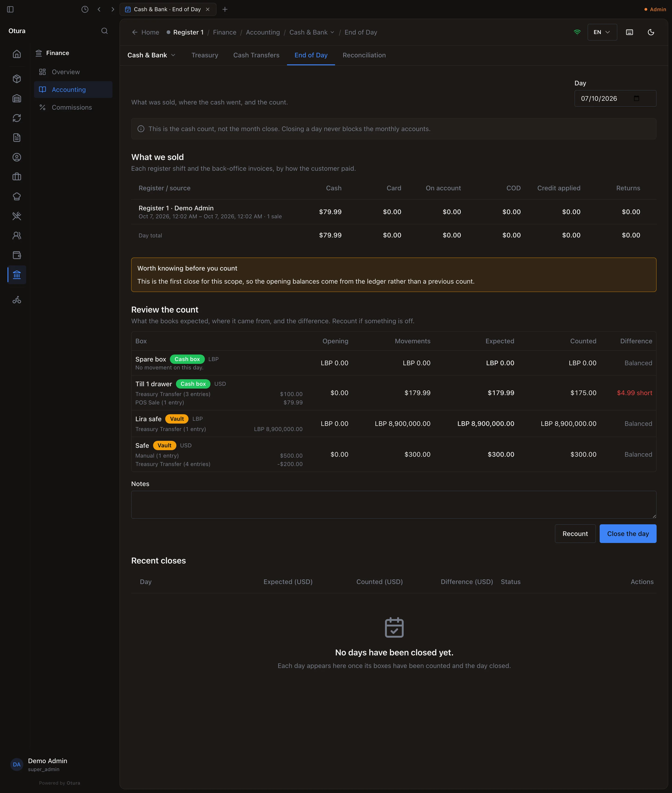
Task: Open the EN language dropdown
Action: point(602,32)
